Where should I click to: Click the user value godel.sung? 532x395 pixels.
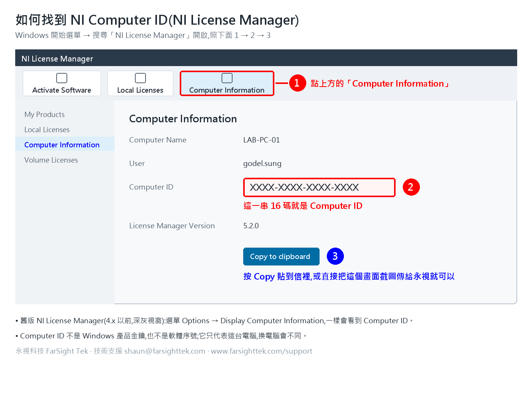[x=262, y=163]
